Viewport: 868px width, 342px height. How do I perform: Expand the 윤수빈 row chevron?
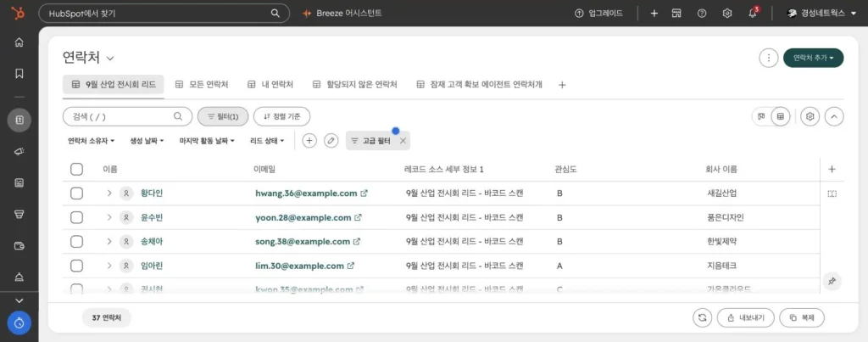(109, 218)
